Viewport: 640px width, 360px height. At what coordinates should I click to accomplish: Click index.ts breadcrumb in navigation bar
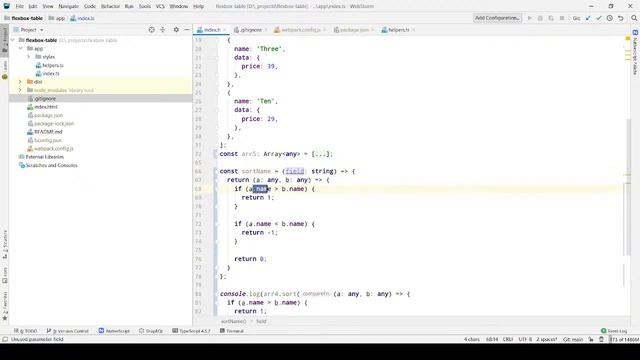click(x=82, y=18)
